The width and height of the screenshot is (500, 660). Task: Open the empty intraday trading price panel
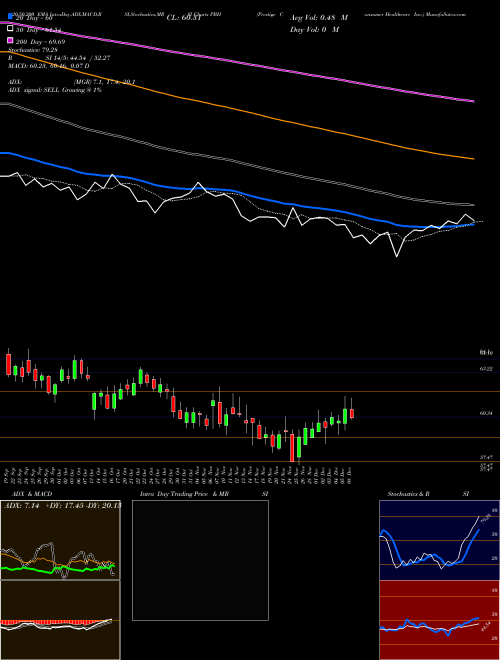200,560
